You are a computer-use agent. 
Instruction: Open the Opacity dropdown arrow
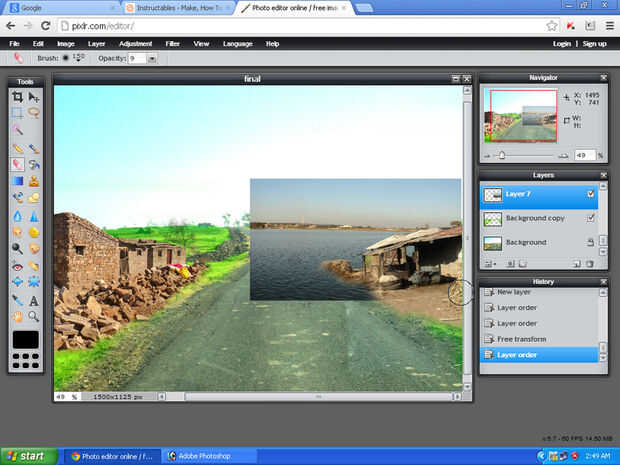(x=152, y=59)
